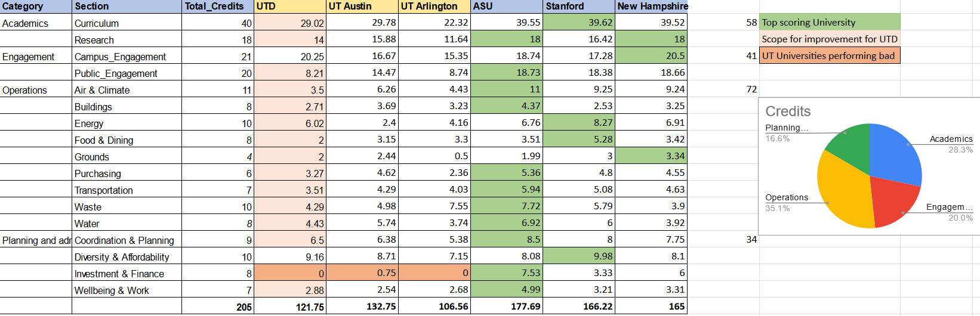
Task: Click UT Austin's orange 0.75 cell
Action: click(362, 273)
